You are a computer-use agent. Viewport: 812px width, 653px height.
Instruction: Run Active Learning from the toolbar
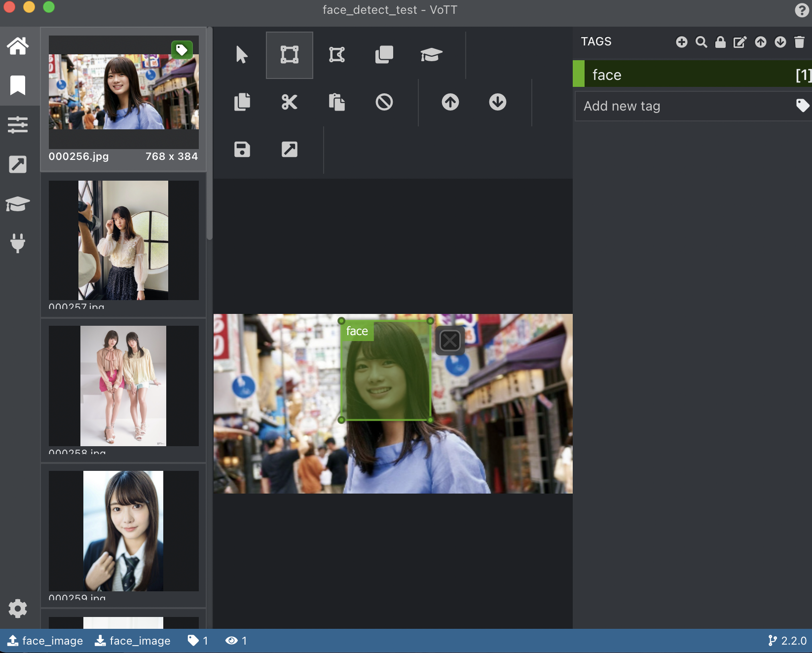432,55
